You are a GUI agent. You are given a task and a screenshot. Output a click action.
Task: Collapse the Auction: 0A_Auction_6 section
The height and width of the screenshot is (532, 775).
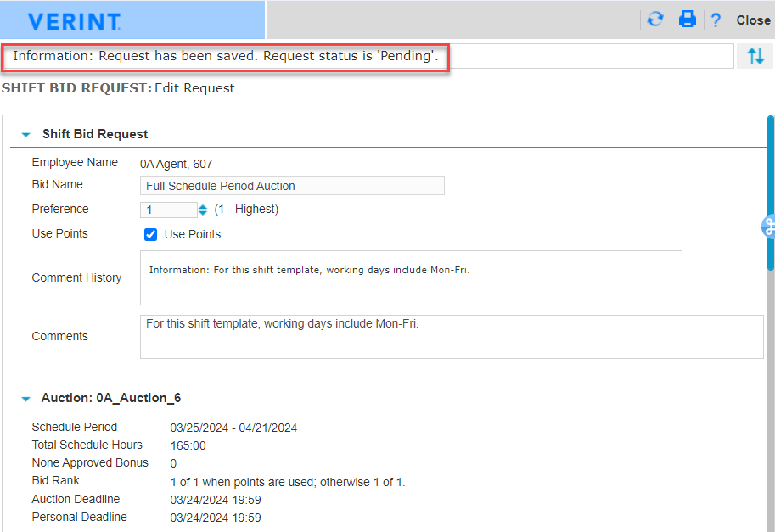[25, 398]
